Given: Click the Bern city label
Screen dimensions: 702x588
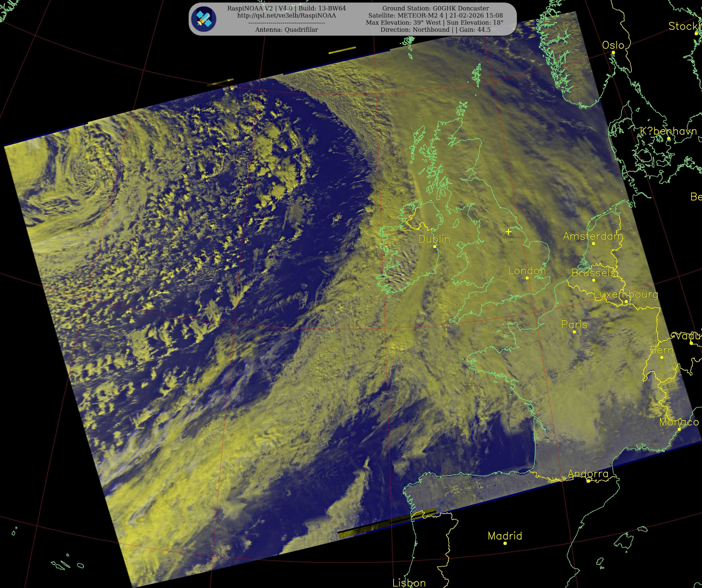Looking at the screenshot, I should pyautogui.click(x=661, y=350).
